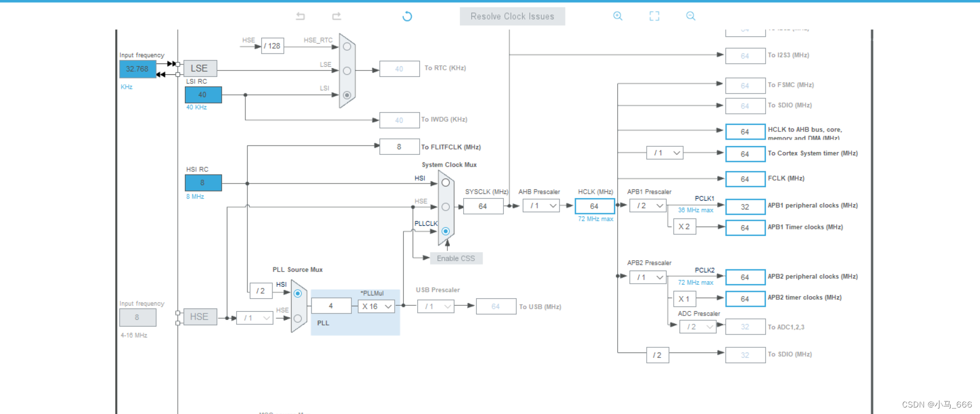
Task: Click the '72 MHz max' HCLK label
Action: [x=596, y=219]
